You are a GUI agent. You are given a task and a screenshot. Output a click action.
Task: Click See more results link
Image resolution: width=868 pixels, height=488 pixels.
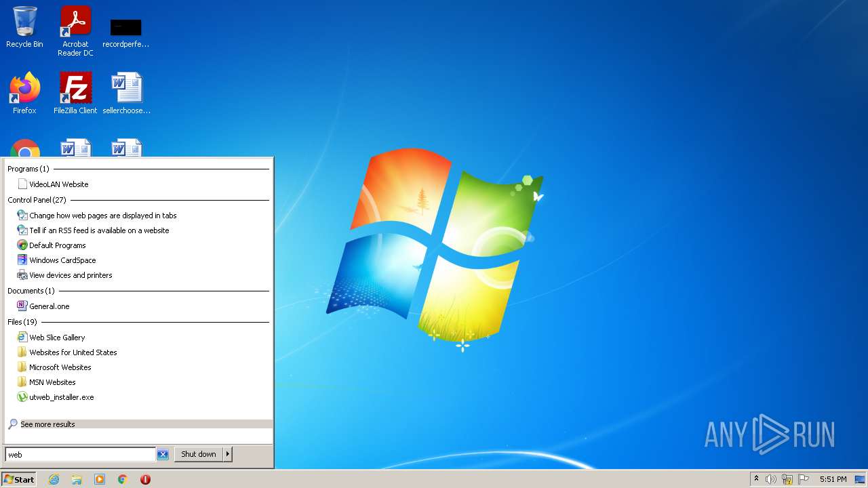pyautogui.click(x=47, y=424)
